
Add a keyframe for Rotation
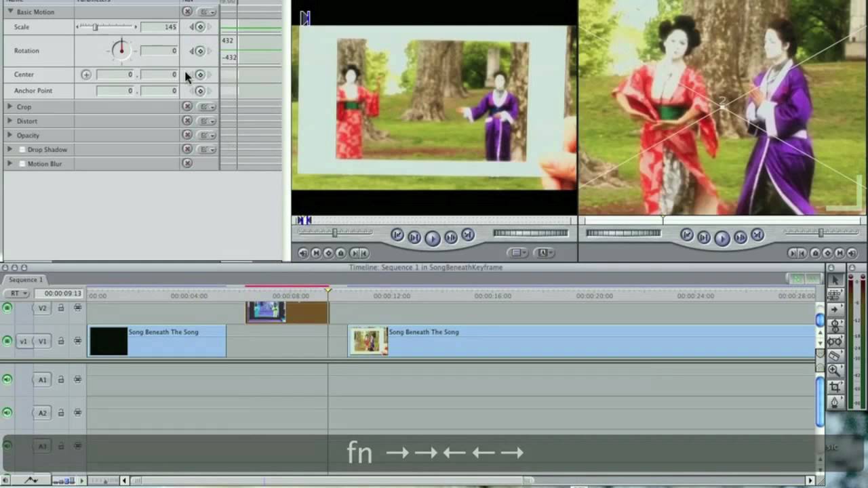coord(200,51)
